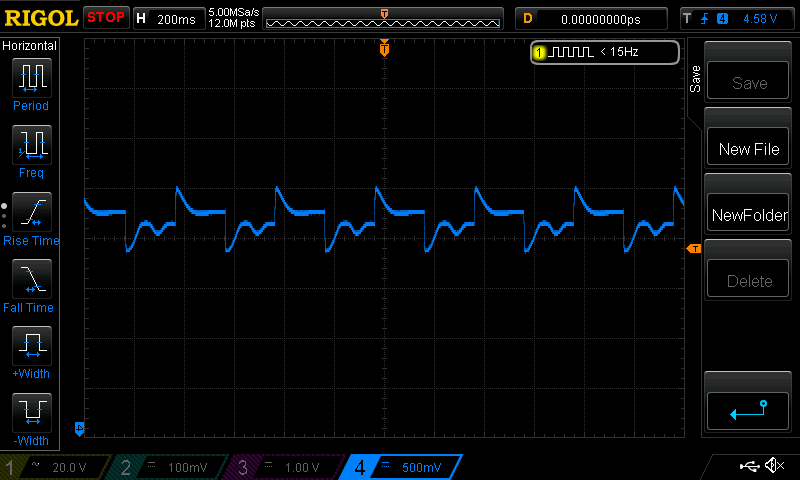The image size is (800, 480).
Task: Open the H 200ms timebase setting
Action: (166, 18)
